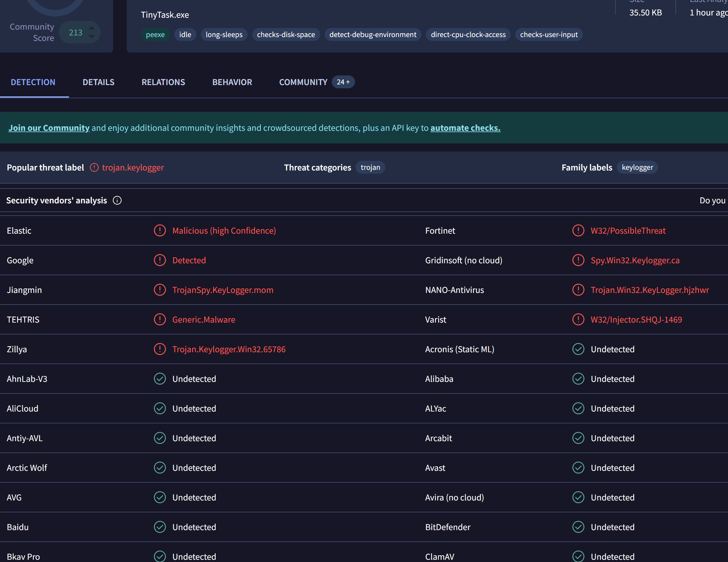The image size is (728, 562).
Task: Follow the Join our Community link
Action: click(49, 128)
